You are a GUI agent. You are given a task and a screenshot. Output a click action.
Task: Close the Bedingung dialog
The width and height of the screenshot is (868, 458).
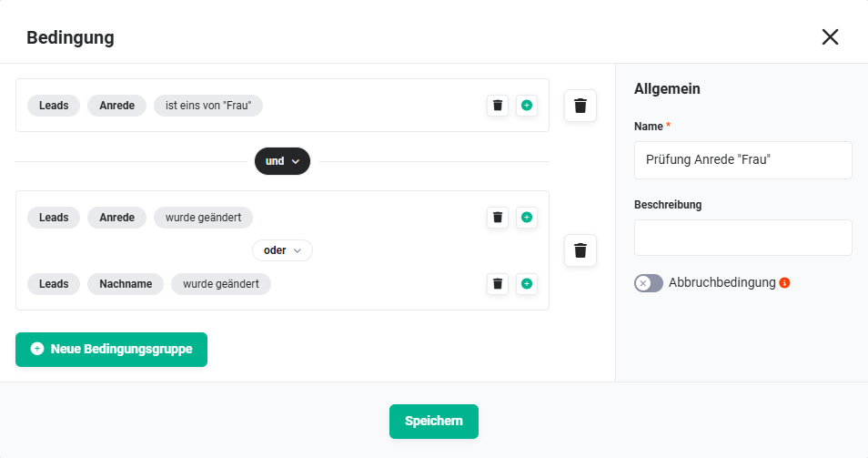click(830, 37)
